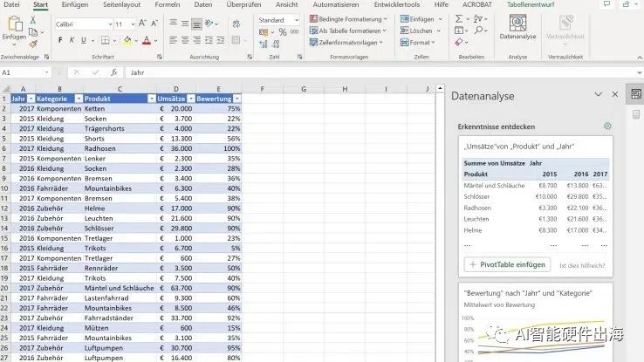The width and height of the screenshot is (644, 362).
Task: Open the Kategorie column filter dropdown
Action: click(76, 99)
